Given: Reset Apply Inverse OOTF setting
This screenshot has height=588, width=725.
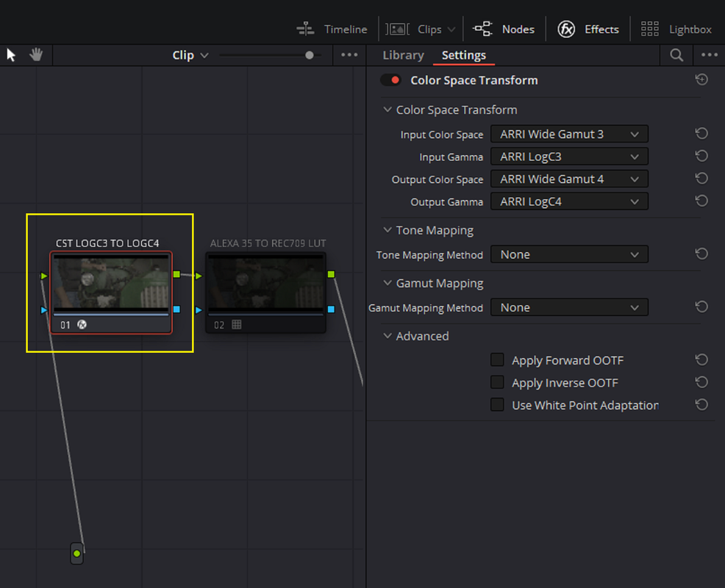Looking at the screenshot, I should [701, 382].
